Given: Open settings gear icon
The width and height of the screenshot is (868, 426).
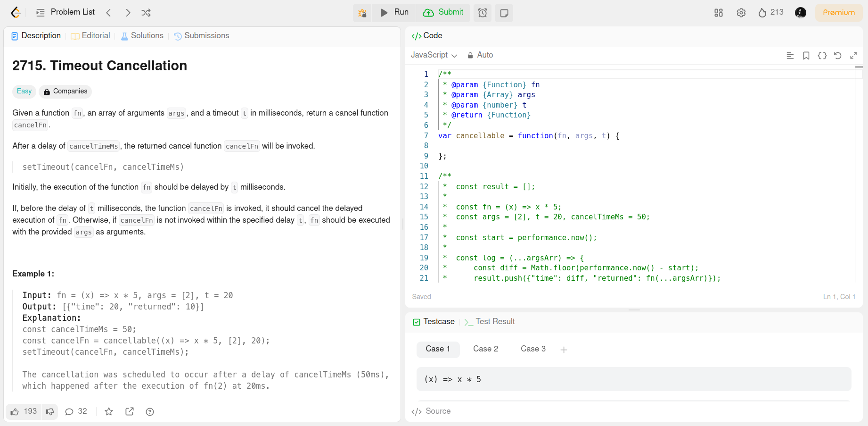Looking at the screenshot, I should 741,13.
